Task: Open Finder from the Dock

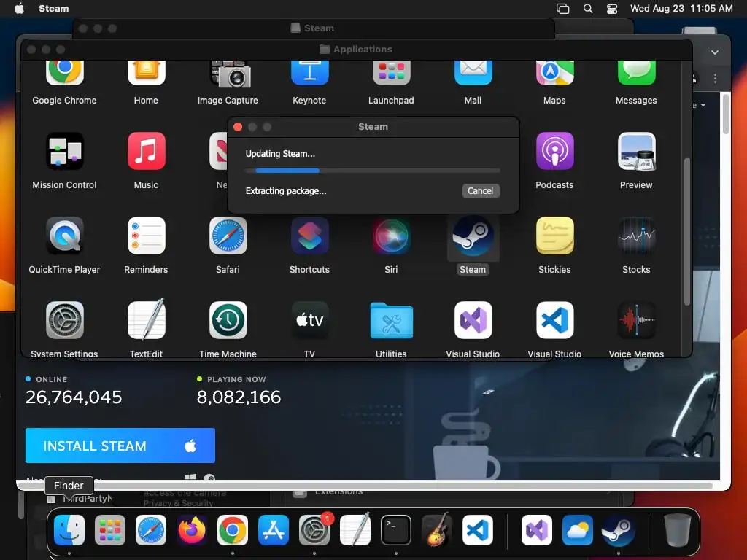Action: pyautogui.click(x=69, y=530)
